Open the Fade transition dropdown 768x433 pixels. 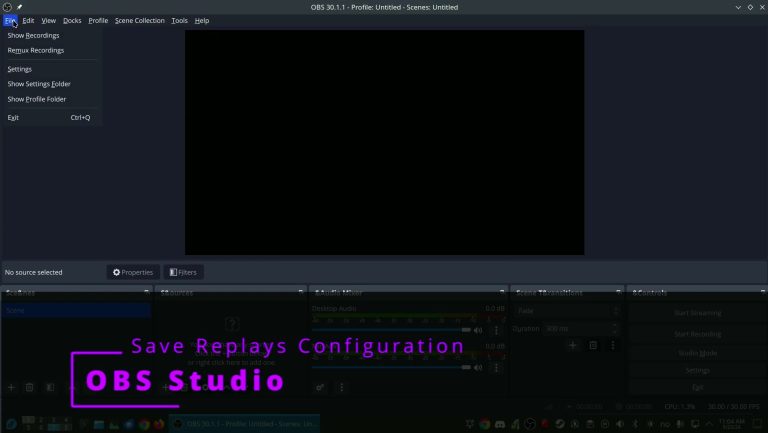568,311
